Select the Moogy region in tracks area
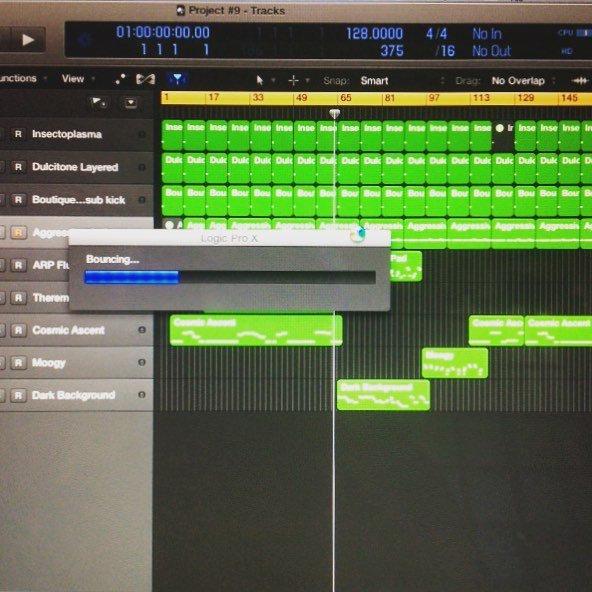 pos(455,363)
